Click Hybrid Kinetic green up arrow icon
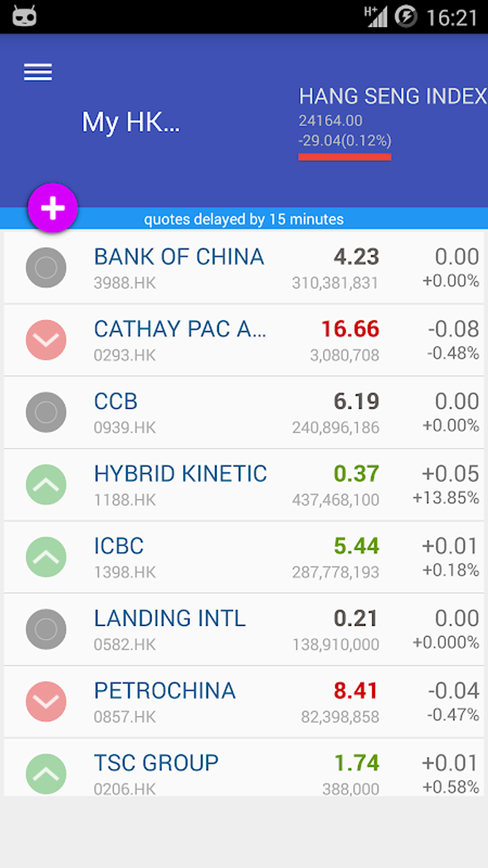The width and height of the screenshot is (488, 868). point(46,485)
